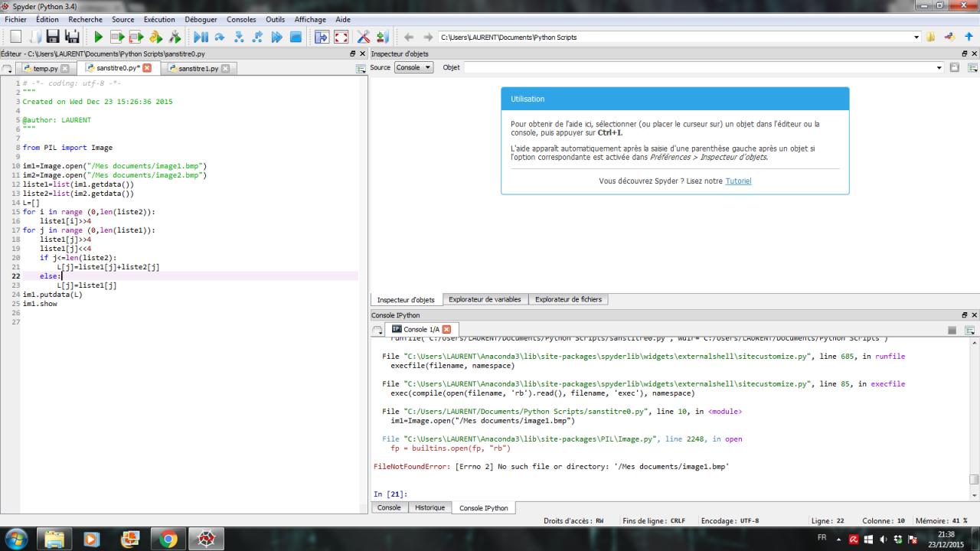Screen dimensions: 980x551
Task: Move up to the parent directory
Action: tap(969, 37)
